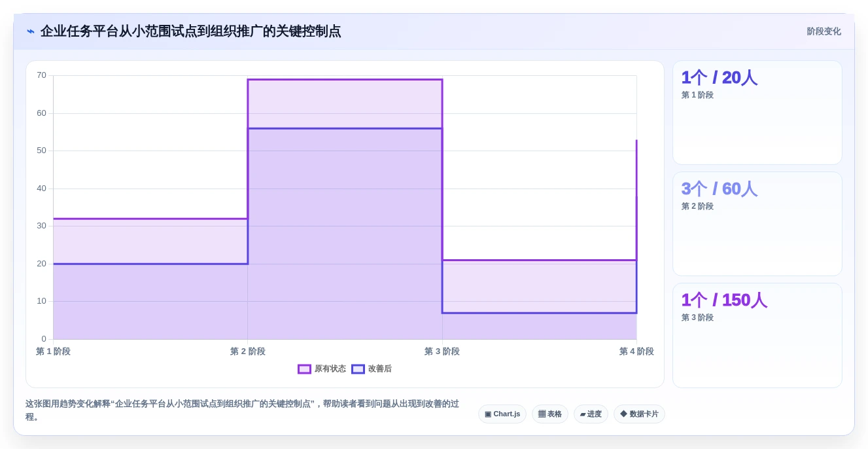
Task: Click the 原有状态 legend label
Action: tap(330, 369)
